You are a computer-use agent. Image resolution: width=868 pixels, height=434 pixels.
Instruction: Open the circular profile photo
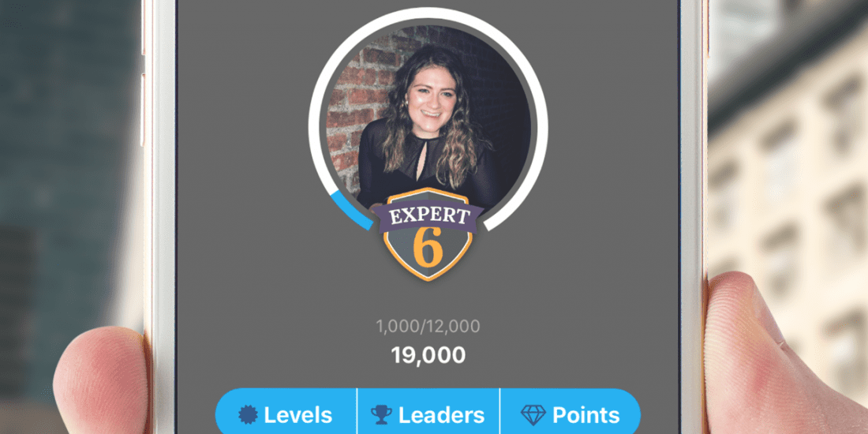(428, 119)
